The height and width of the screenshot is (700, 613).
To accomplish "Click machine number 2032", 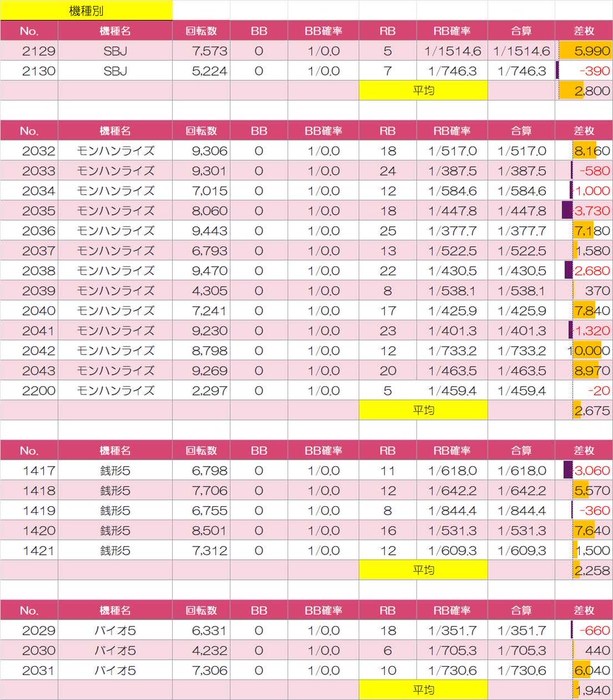I will (x=38, y=151).
